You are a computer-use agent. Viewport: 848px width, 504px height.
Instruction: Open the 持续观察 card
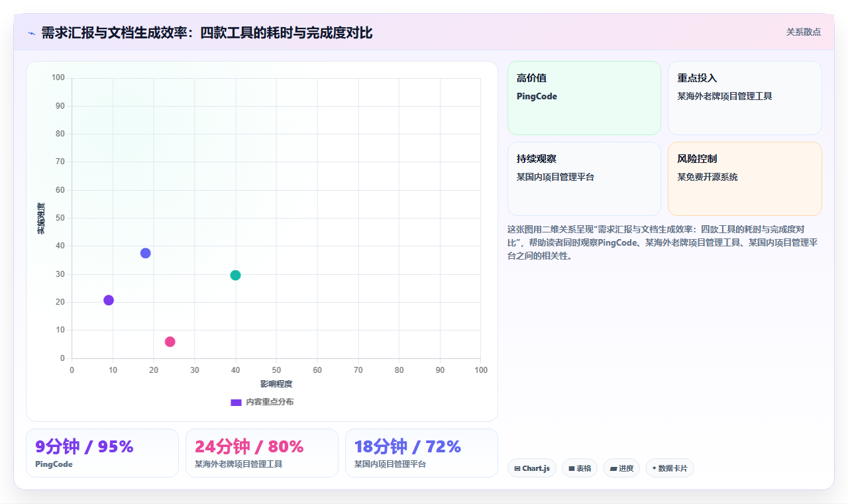(584, 179)
